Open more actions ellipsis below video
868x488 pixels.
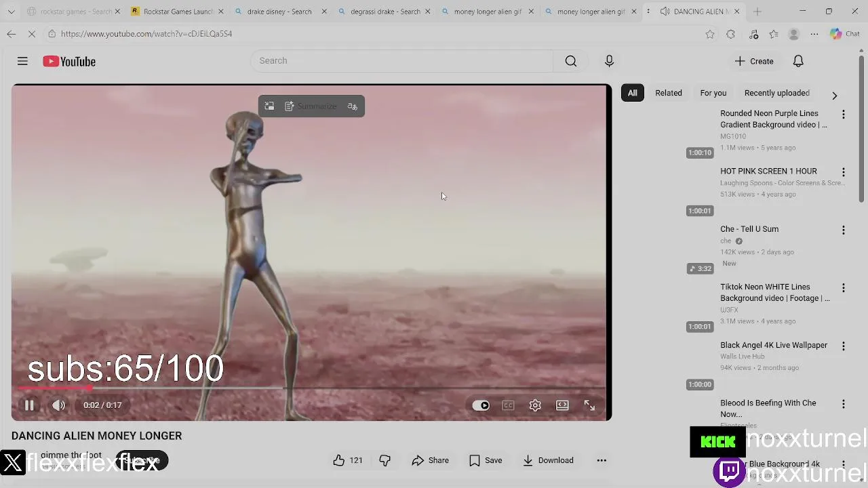point(601,460)
